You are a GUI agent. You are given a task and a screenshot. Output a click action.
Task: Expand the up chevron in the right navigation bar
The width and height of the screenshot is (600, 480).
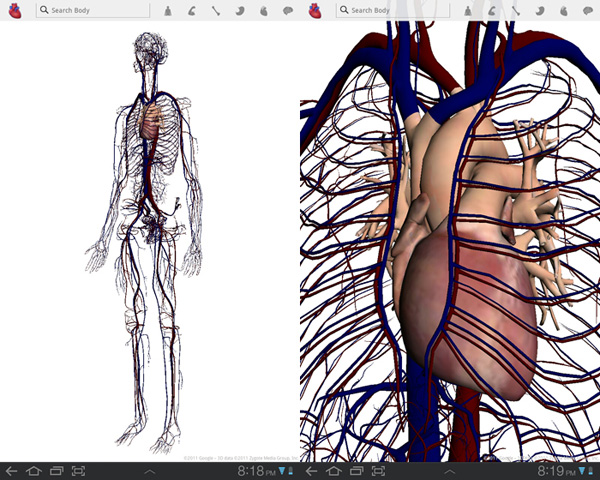pos(450,472)
